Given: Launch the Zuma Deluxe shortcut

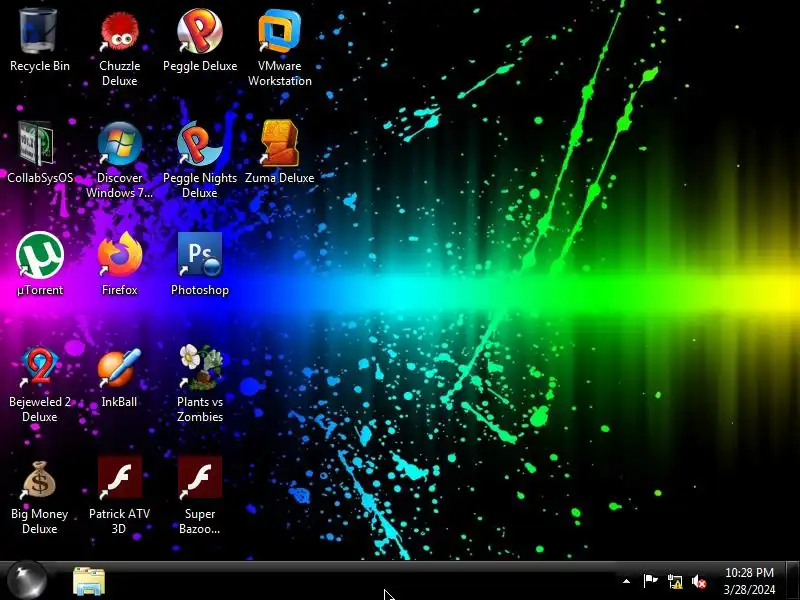Looking at the screenshot, I should pos(280,153).
